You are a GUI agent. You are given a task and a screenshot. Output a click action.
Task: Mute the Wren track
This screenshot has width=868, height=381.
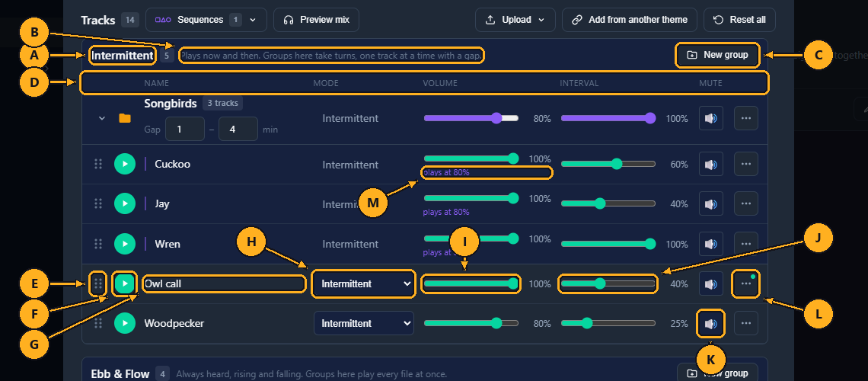click(711, 244)
